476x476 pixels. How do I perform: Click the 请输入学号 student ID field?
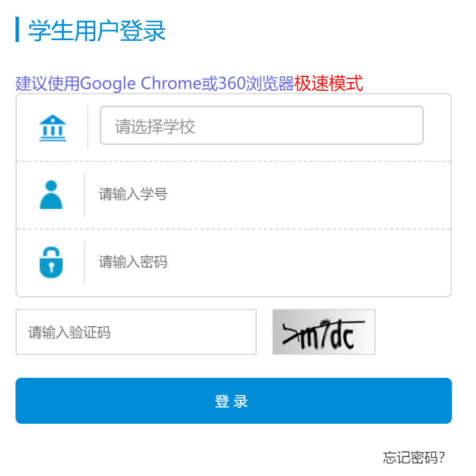pos(230,194)
